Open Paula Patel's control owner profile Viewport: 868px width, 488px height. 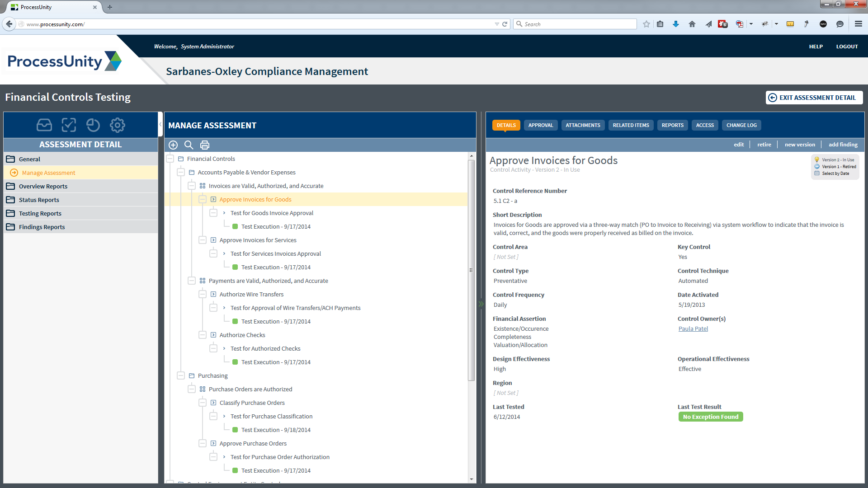pyautogui.click(x=693, y=328)
